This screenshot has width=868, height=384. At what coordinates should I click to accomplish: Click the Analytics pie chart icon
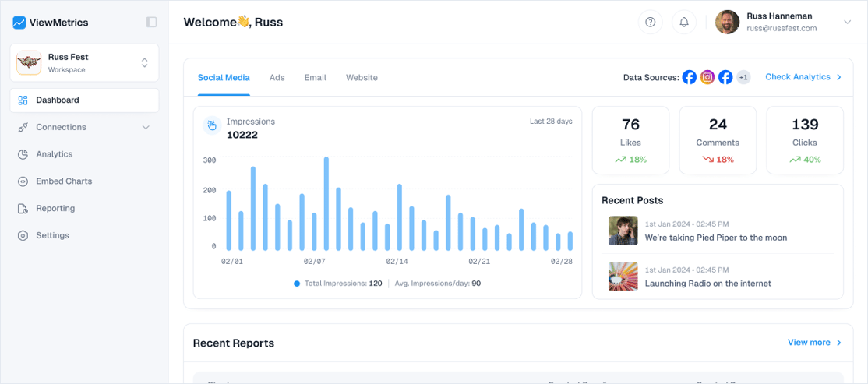point(23,154)
